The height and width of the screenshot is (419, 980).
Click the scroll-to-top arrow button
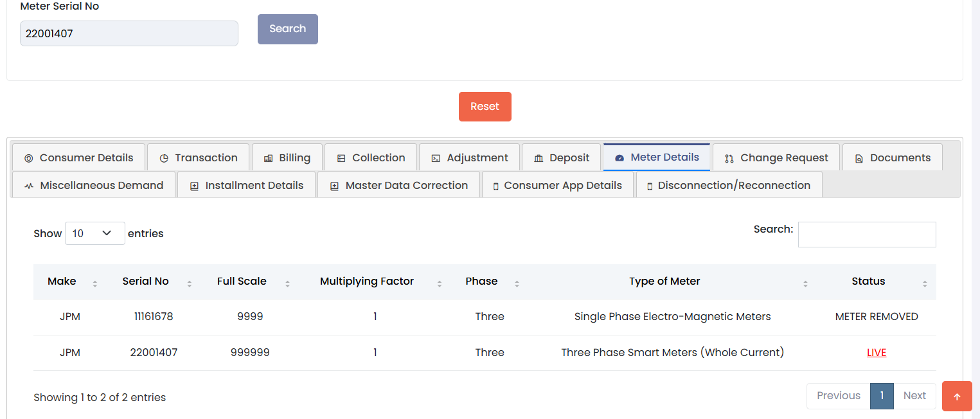tap(956, 396)
